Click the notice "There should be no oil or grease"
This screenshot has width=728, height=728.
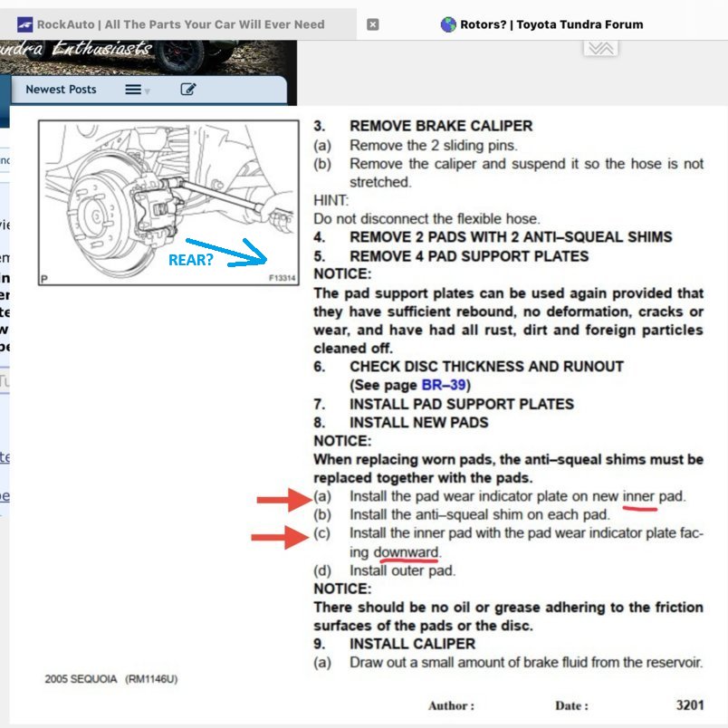[508, 617]
